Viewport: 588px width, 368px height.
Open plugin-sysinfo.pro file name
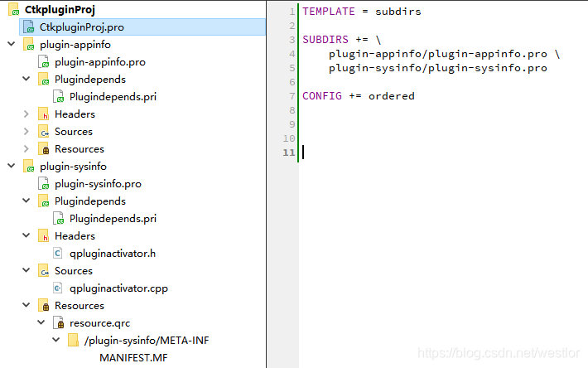click(98, 184)
